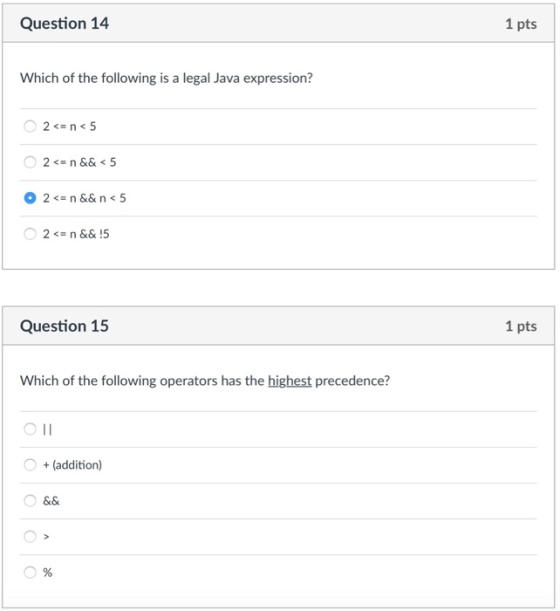Screen dimensions: 560x611
Task: Select radio for 2 <= n && !5
Action: (x=30, y=234)
